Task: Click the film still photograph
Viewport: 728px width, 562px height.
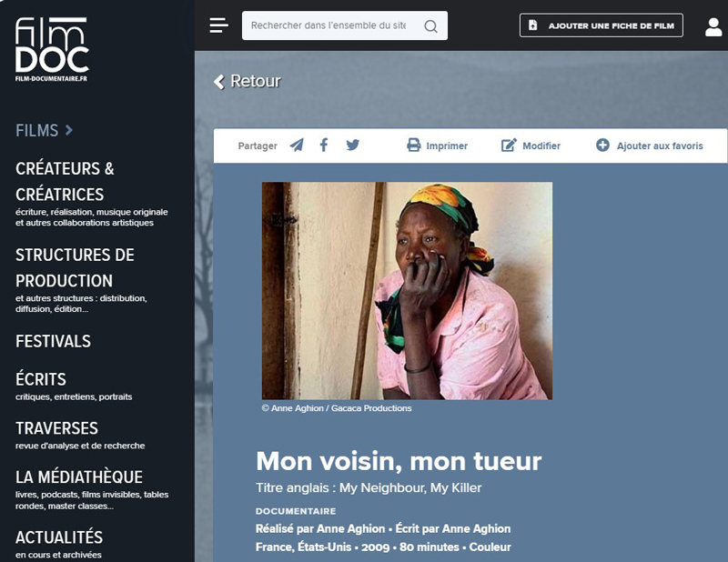Action: click(x=407, y=291)
